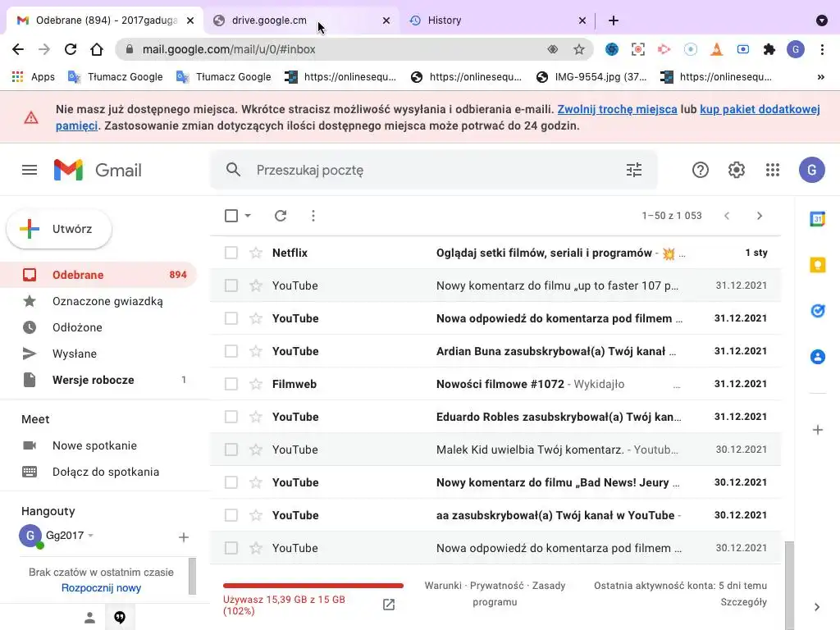Go to next page of emails
Screen dimensions: 840x630
pyautogui.click(x=759, y=216)
